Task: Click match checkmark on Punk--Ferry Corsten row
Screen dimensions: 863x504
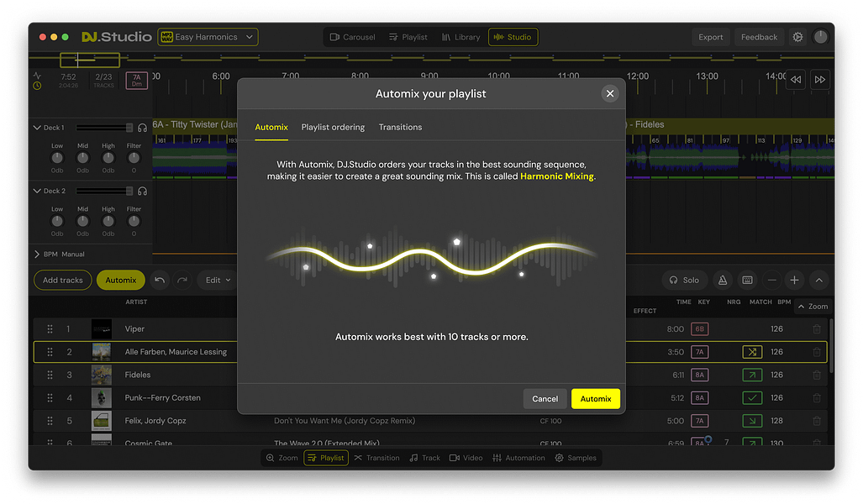Action: click(x=752, y=398)
